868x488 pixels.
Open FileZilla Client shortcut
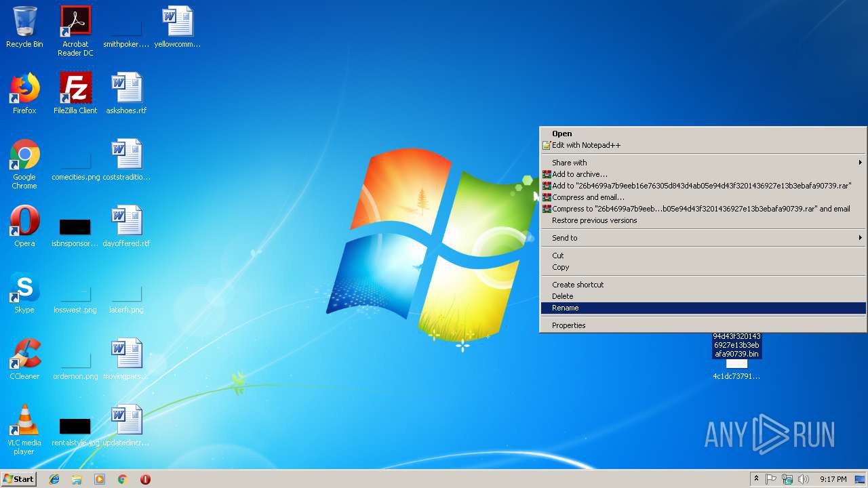tap(75, 94)
